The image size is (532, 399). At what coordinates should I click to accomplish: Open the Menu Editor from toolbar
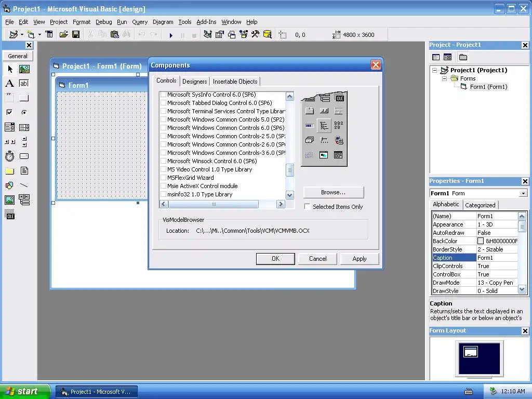pyautogui.click(x=49, y=35)
